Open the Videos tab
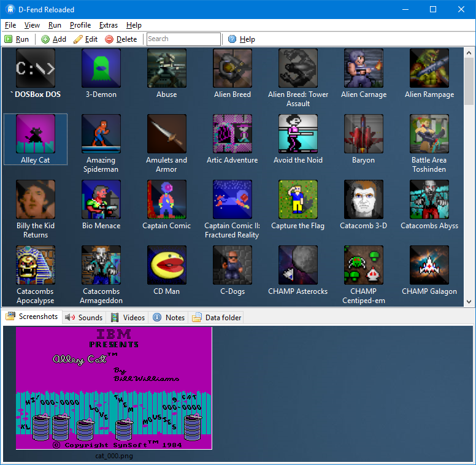Image resolution: width=476 pixels, height=465 pixels. click(x=128, y=317)
